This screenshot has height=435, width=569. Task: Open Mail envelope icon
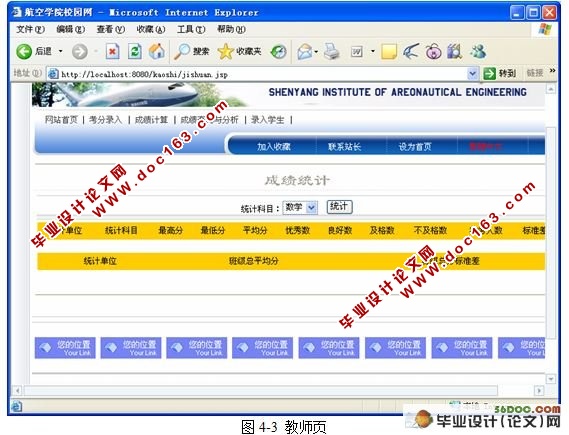[x=304, y=52]
